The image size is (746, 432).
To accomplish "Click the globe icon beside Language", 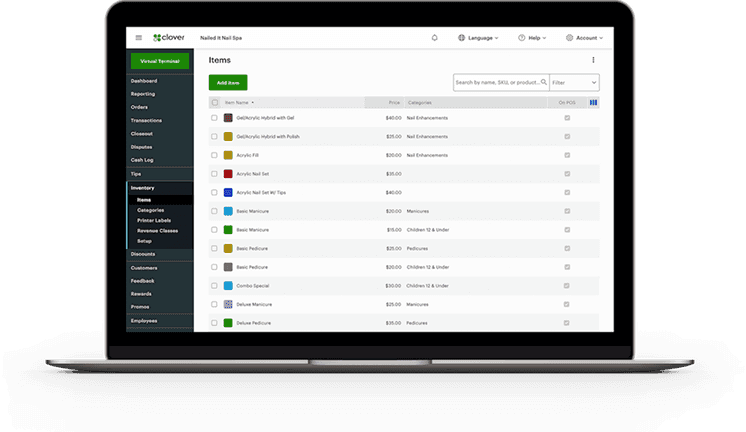I will tap(462, 38).
